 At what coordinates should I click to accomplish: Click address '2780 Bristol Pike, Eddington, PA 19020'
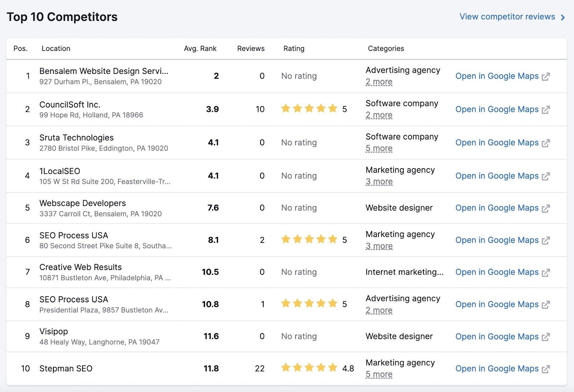click(104, 148)
